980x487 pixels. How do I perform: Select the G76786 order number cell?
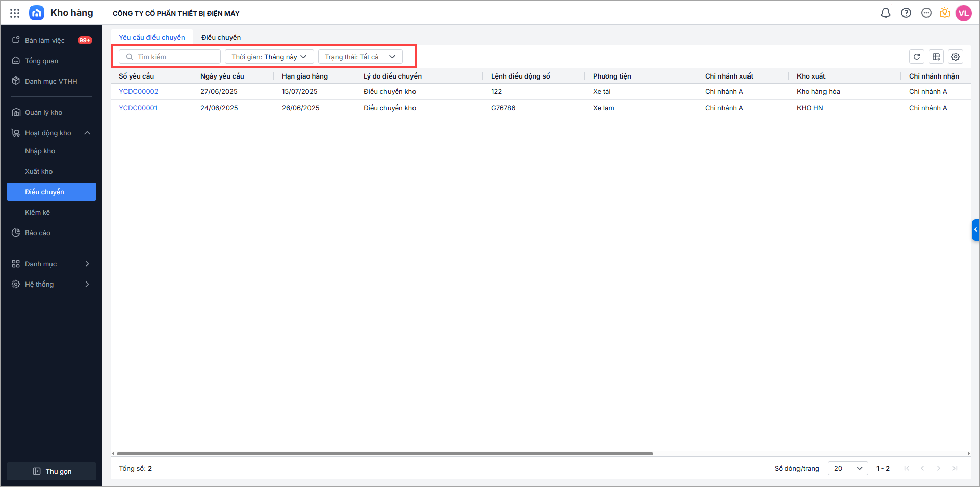click(503, 108)
